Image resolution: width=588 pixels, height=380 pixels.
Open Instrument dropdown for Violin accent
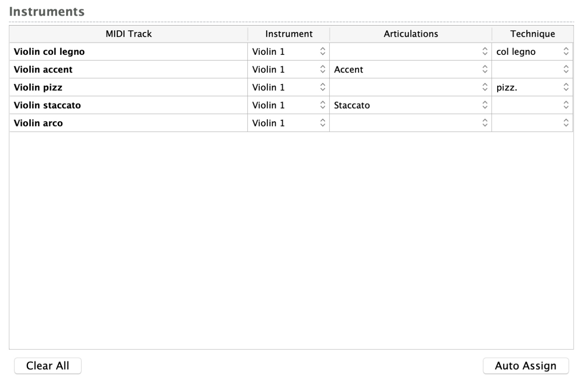click(x=289, y=70)
